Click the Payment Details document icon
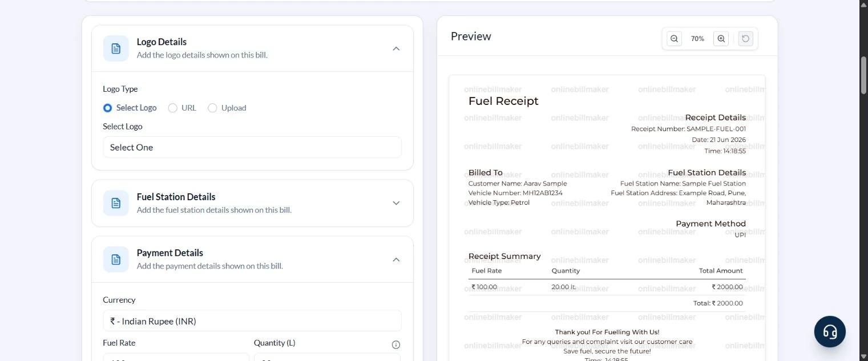The height and width of the screenshot is (361, 868). click(x=116, y=259)
